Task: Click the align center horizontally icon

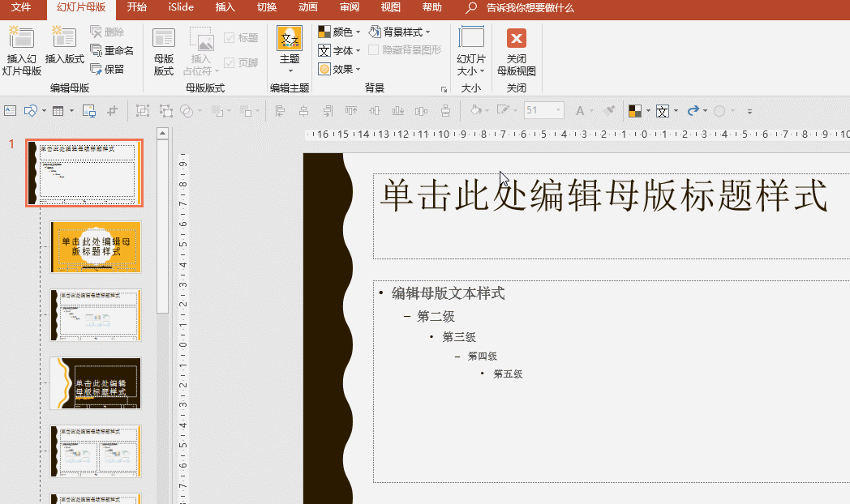Action: [303, 111]
